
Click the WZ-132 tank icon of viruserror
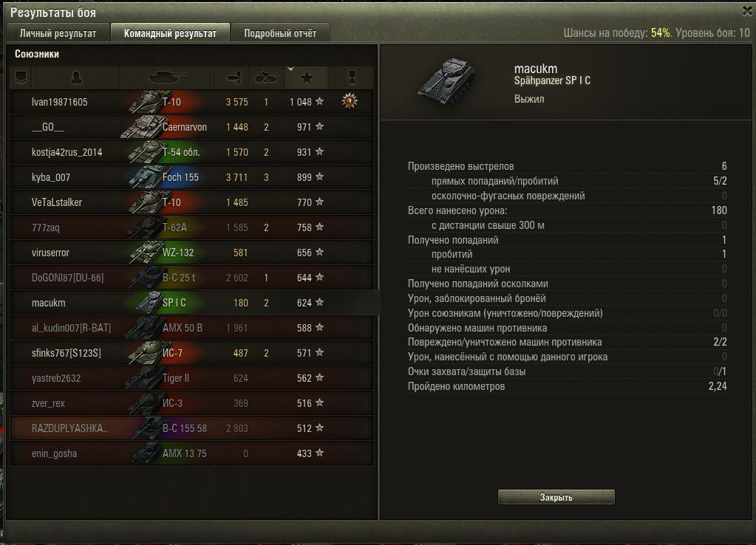tap(146, 253)
